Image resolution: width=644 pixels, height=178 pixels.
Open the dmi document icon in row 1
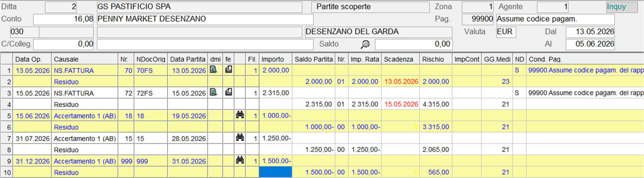coord(214,70)
